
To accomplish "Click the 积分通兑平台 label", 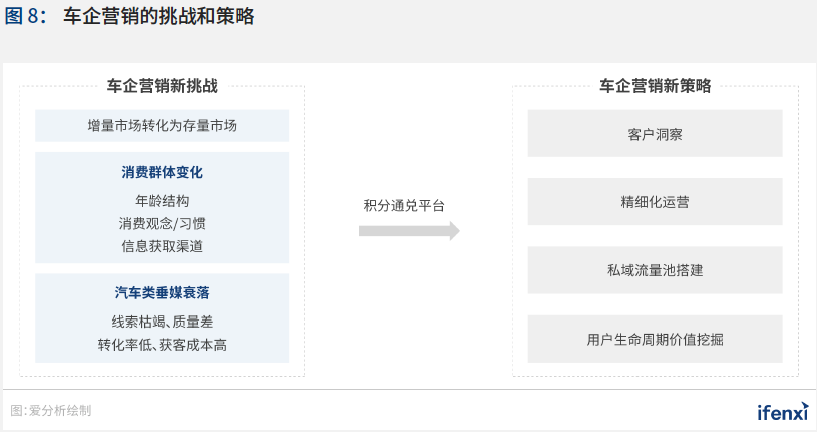I will tap(404, 205).
